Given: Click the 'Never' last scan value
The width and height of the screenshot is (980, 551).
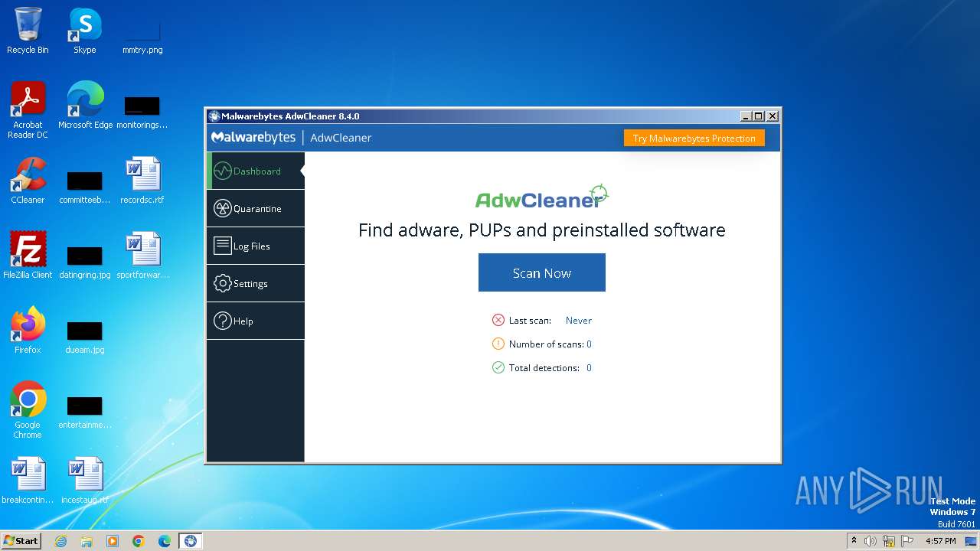Looking at the screenshot, I should pos(579,321).
